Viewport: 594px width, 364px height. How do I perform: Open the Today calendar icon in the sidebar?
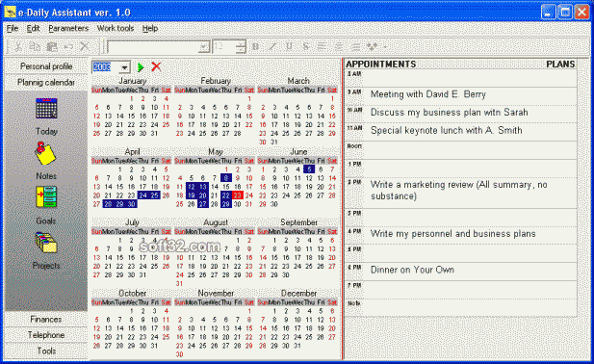point(46,109)
